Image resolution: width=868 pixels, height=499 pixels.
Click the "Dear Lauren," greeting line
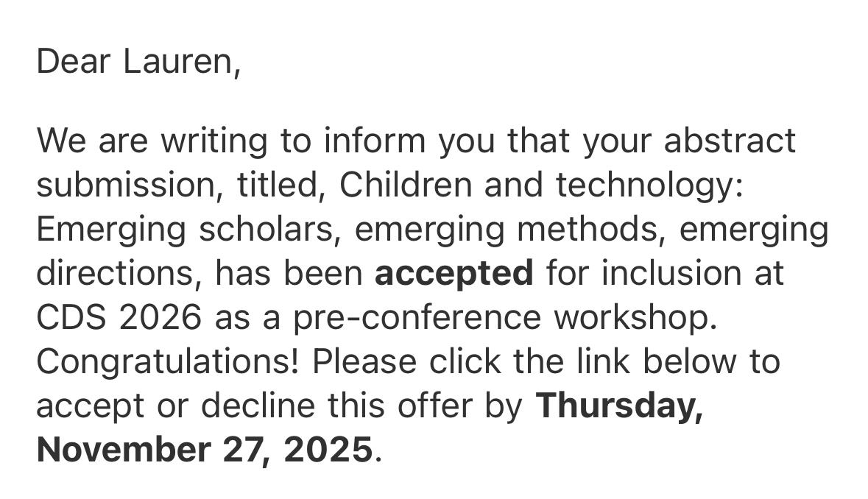tap(138, 61)
